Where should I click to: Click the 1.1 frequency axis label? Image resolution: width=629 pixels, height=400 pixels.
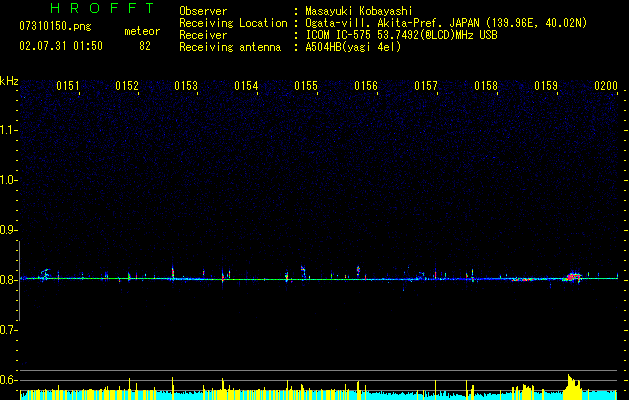pyautogui.click(x=8, y=130)
